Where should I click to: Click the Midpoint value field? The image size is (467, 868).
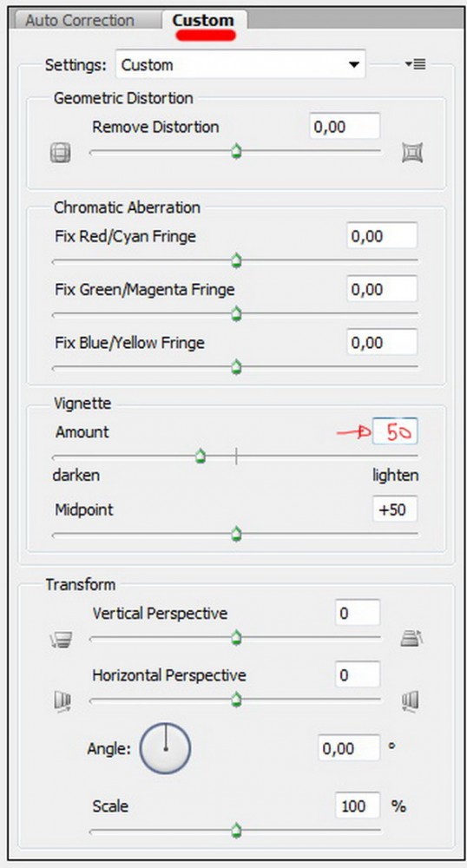click(x=395, y=510)
